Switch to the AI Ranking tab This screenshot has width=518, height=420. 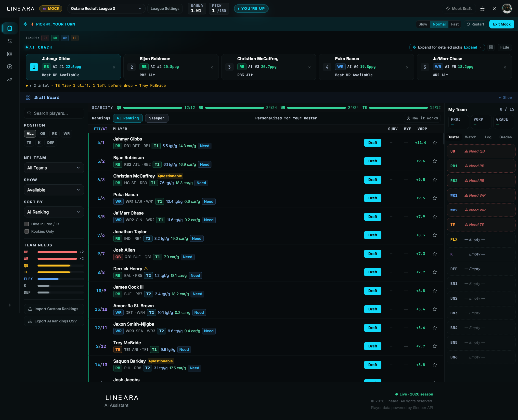[128, 118]
